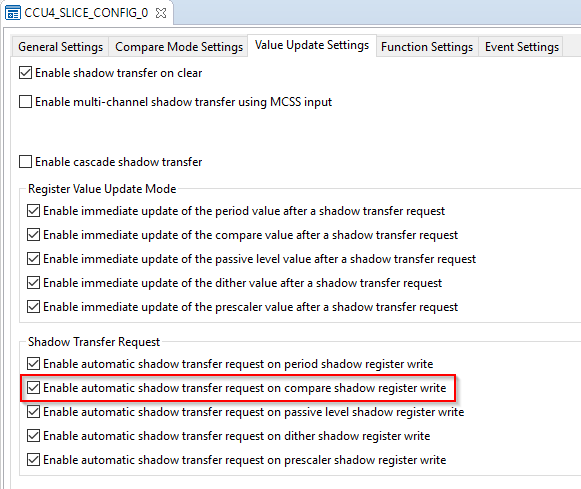Go to the Event Settings tab

point(522,47)
